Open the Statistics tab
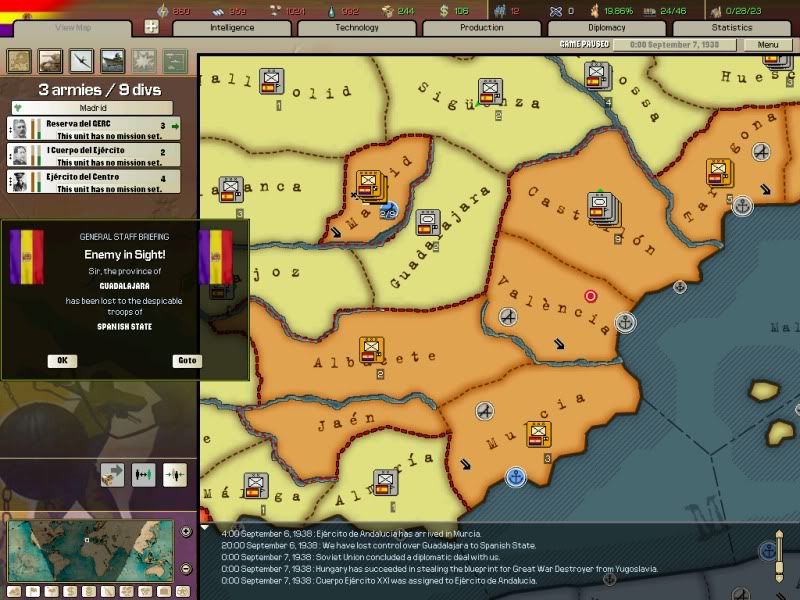The width and height of the screenshot is (800, 600). pos(732,28)
